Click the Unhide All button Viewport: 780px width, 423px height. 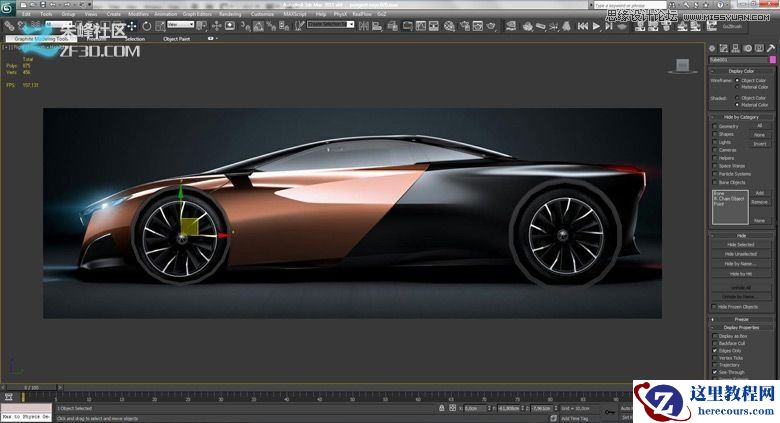(x=741, y=288)
